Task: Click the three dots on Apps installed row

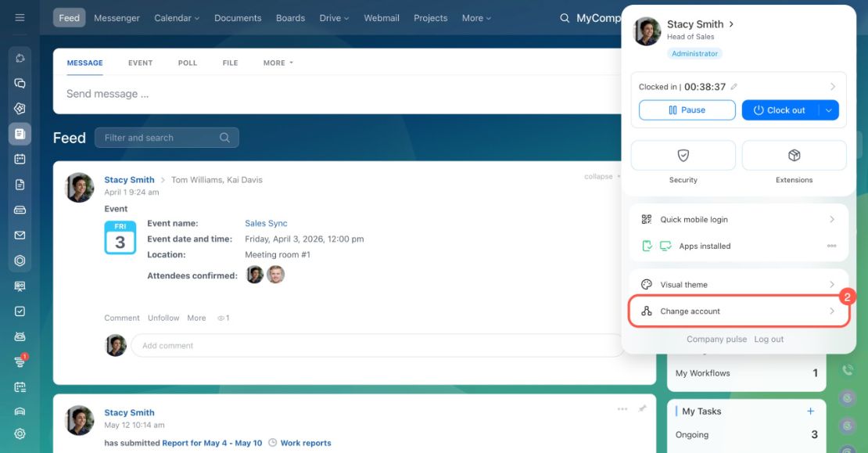Action: pos(831,246)
